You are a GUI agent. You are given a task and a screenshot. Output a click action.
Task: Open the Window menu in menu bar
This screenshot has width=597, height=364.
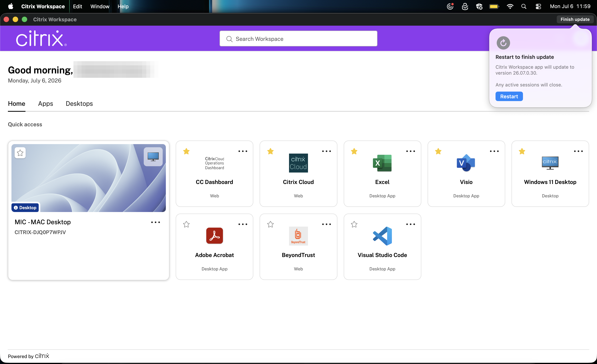(100, 6)
